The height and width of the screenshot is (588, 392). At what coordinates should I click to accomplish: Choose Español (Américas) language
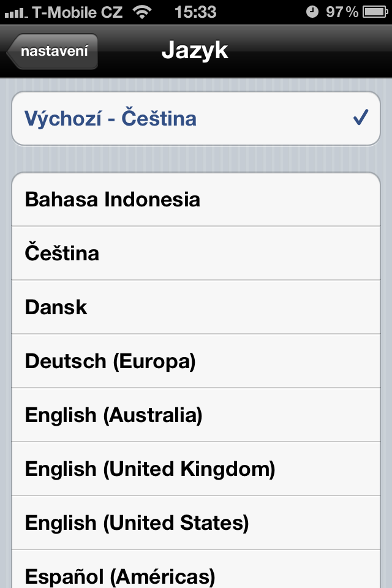pos(120,576)
